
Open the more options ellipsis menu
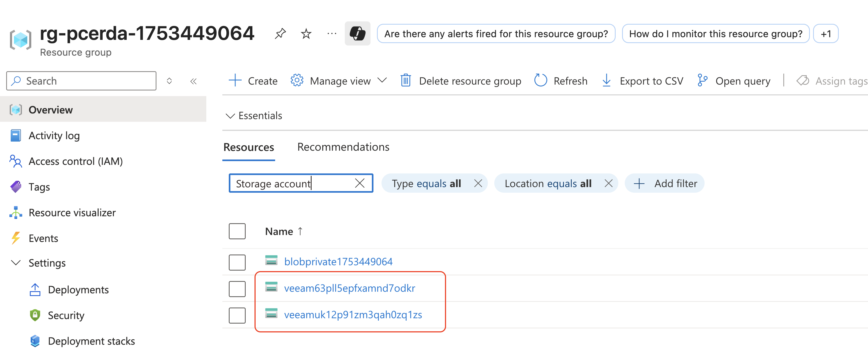pyautogui.click(x=332, y=33)
